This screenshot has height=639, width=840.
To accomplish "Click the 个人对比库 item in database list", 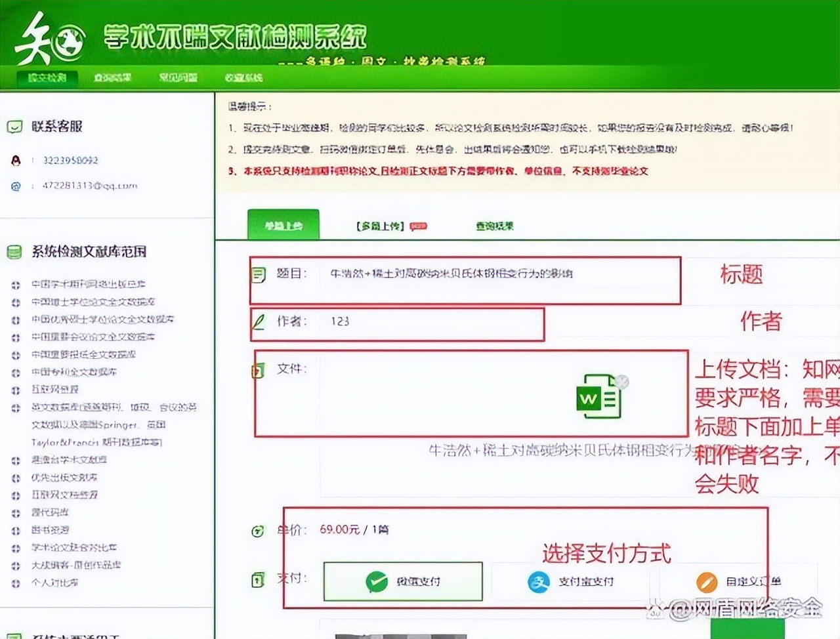I will (55, 583).
